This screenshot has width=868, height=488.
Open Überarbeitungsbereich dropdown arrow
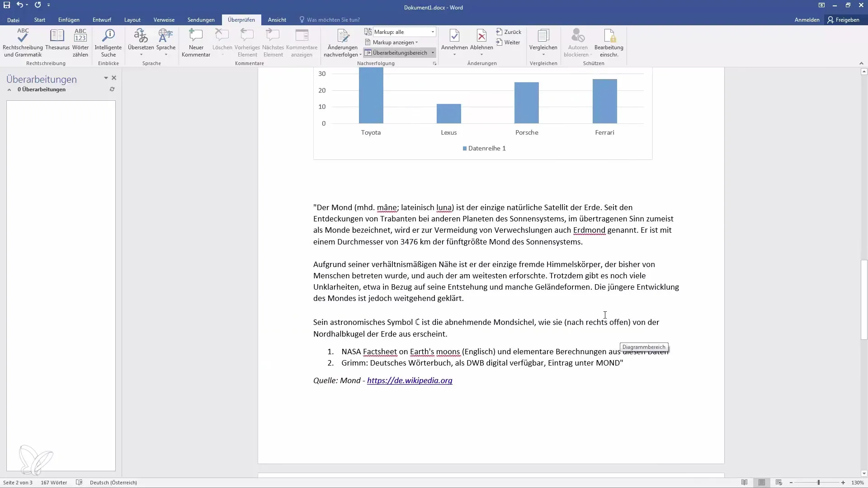click(x=433, y=53)
